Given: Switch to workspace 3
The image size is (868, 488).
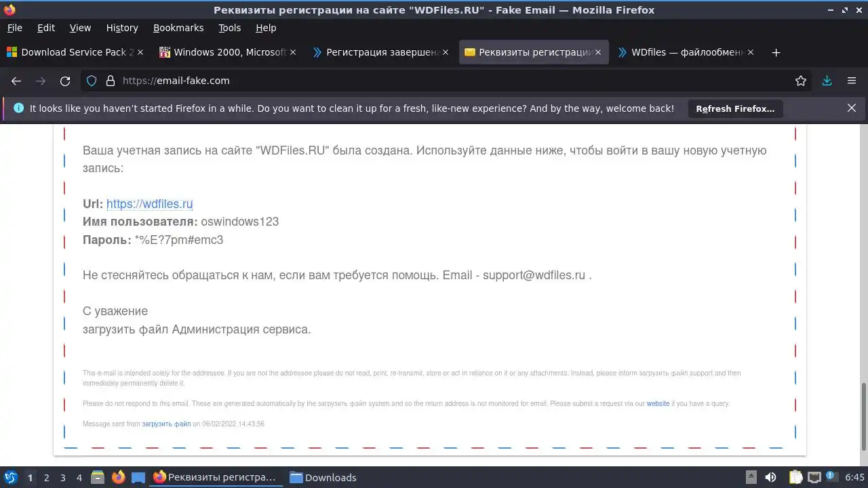Looking at the screenshot, I should point(62,478).
